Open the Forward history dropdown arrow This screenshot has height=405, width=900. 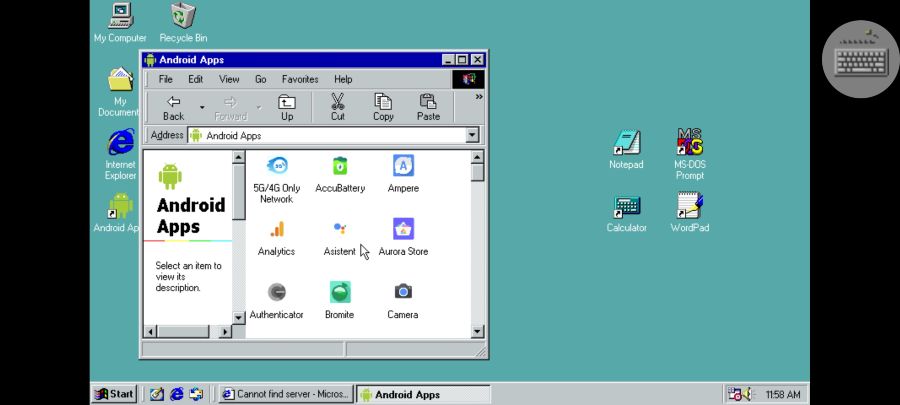coord(258,107)
